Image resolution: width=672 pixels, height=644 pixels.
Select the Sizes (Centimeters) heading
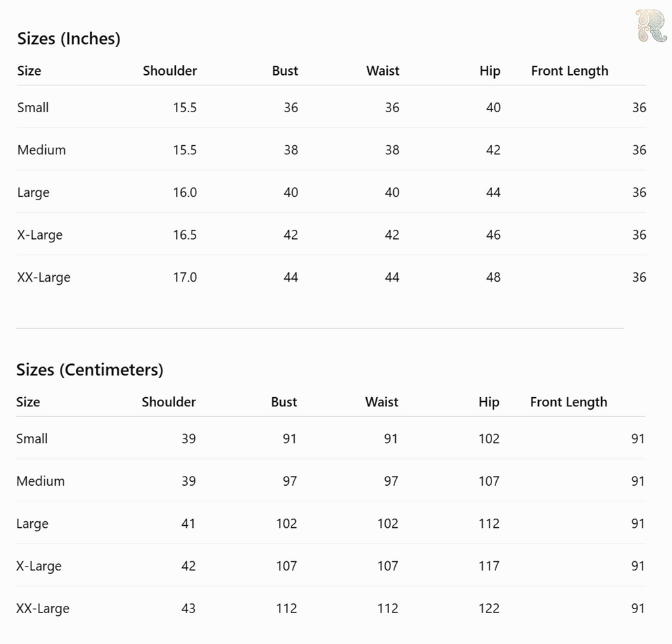click(x=89, y=370)
